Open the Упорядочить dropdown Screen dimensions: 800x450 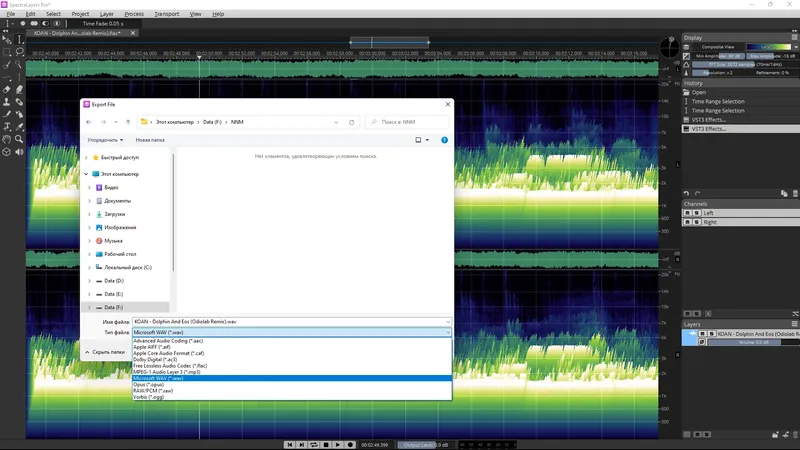tap(105, 140)
